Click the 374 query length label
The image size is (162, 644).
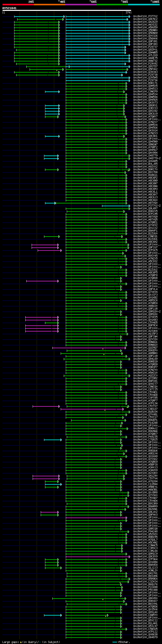coord(128,12)
